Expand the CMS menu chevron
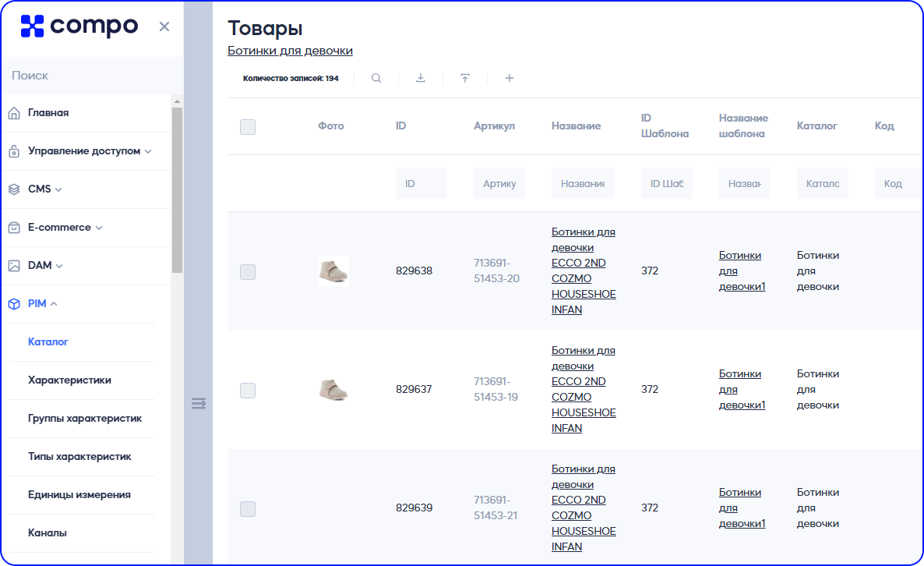 tap(58, 190)
